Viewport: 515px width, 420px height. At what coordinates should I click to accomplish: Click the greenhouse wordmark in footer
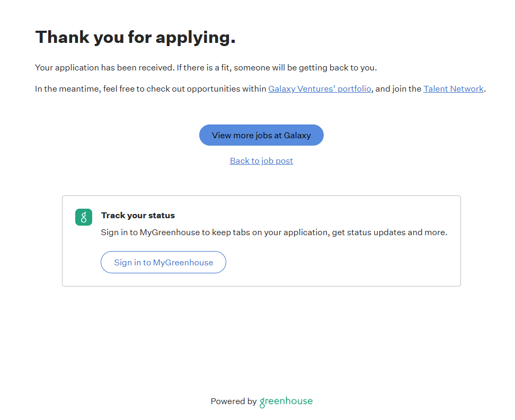pyautogui.click(x=286, y=401)
